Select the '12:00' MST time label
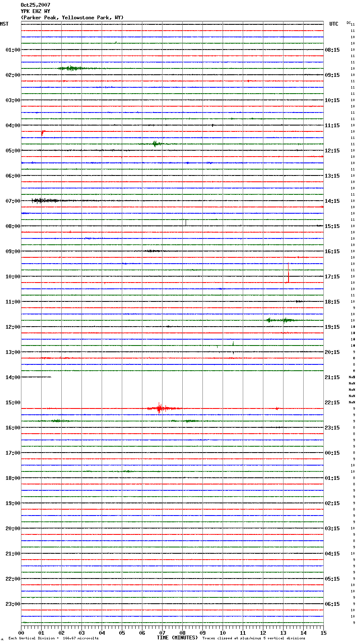Viewport: 357px width, 644px height. click(x=13, y=327)
